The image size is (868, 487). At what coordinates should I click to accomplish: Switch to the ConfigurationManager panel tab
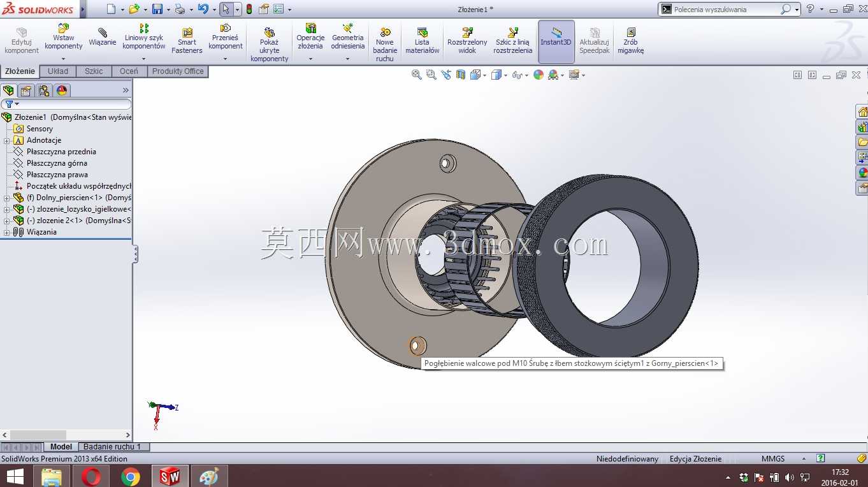tap(44, 91)
